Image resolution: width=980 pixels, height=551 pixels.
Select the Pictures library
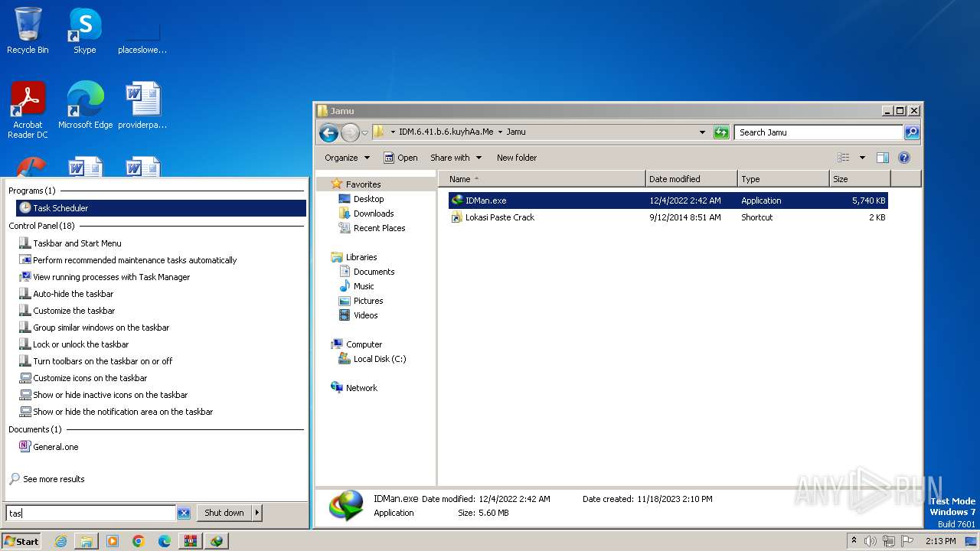tap(360, 301)
